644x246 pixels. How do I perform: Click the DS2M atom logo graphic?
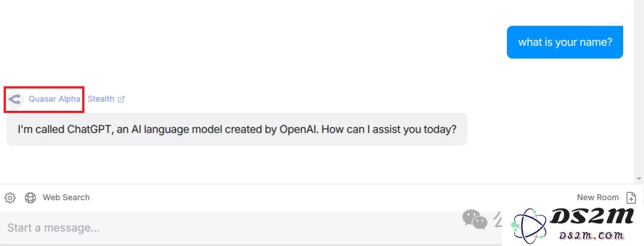(530, 226)
